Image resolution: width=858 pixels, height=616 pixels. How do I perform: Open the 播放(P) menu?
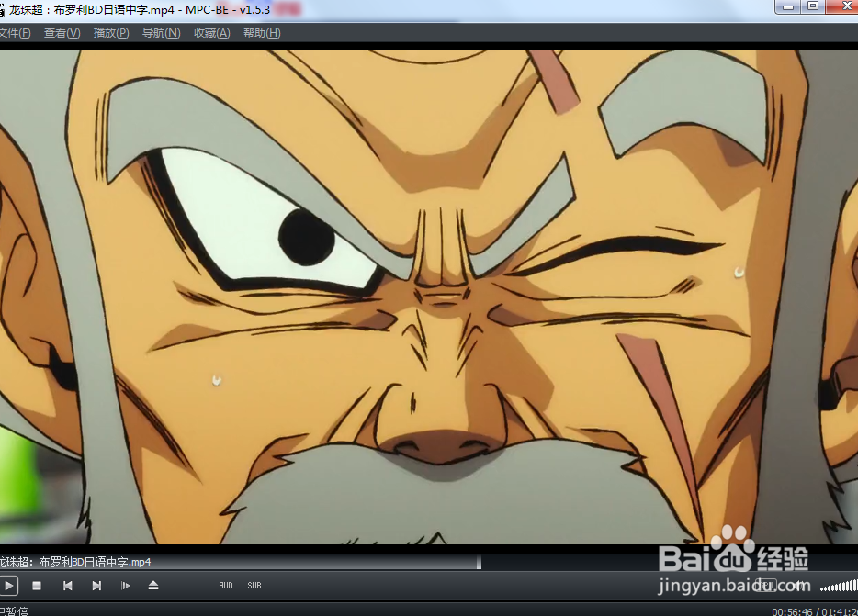coord(111,33)
